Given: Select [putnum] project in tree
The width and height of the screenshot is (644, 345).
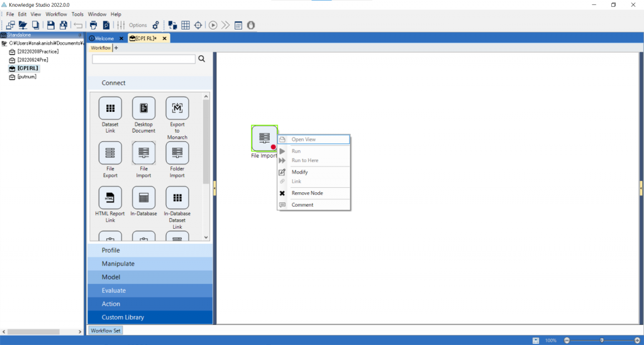Looking at the screenshot, I should [x=26, y=77].
